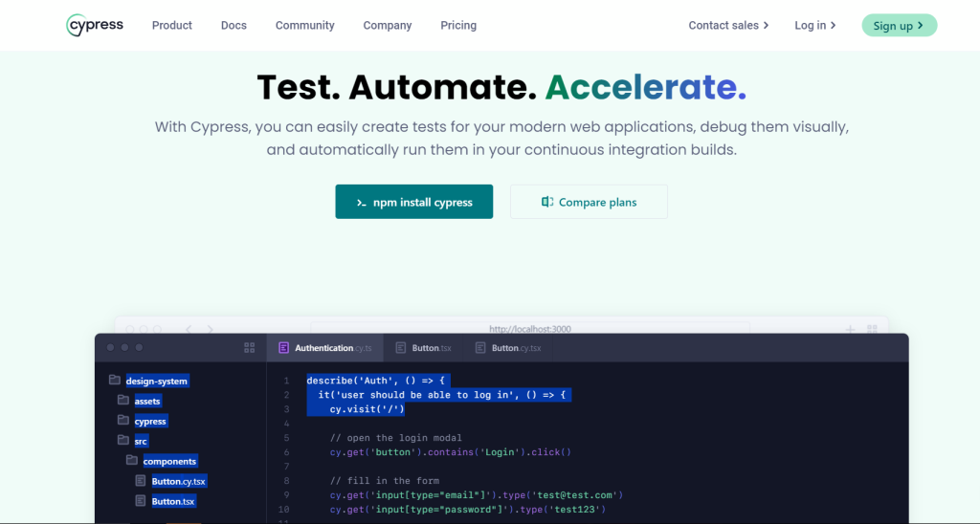The height and width of the screenshot is (524, 980).
Task: Click the folder icon next to src
Action: coord(123,440)
